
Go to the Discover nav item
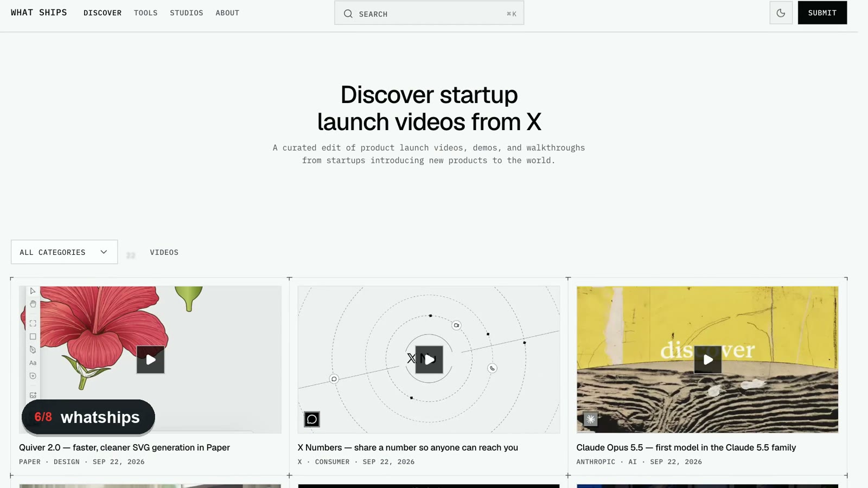103,13
